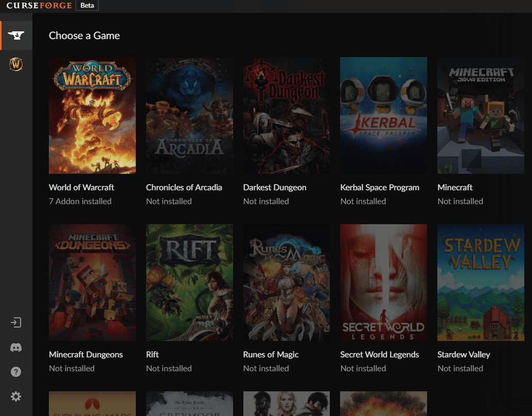Viewport: 532px width, 416px height.
Task: Click the "Kerbal Space Program" title text
Action: (380, 188)
